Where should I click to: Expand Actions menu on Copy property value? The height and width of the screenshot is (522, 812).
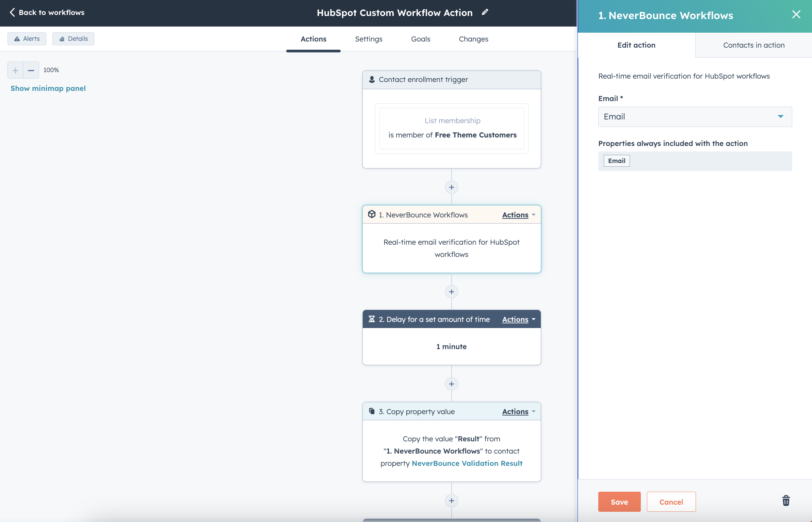519,411
